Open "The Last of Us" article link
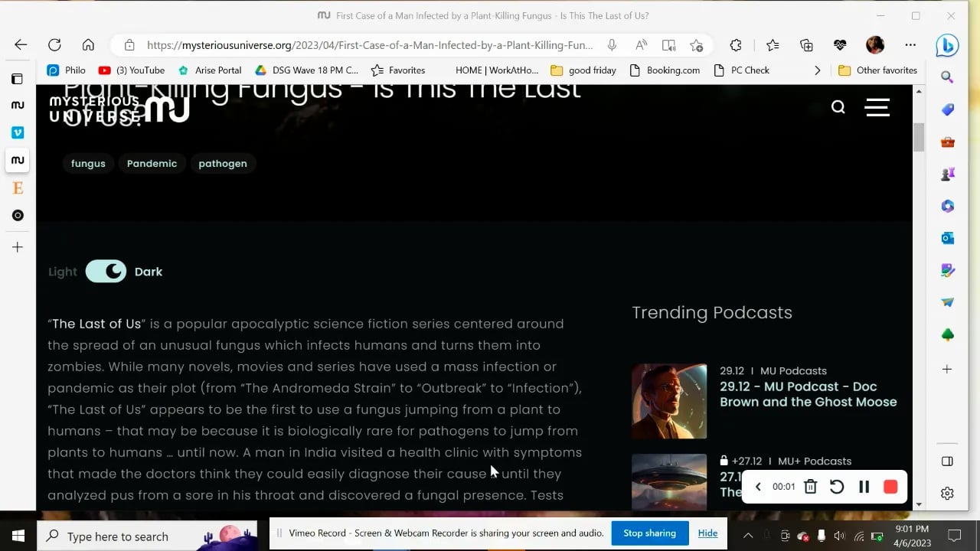 pos(96,324)
